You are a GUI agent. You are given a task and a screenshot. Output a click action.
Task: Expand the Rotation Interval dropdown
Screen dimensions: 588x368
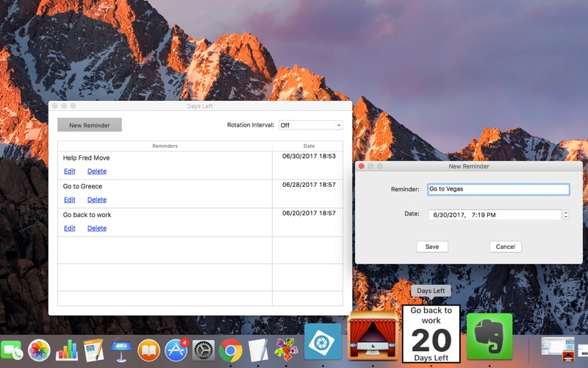click(310, 125)
